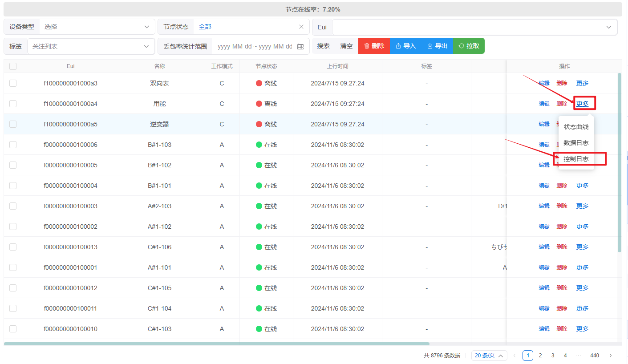Click the vertical scrollbar beside the table
Screen dimensions: 628x364
tap(620, 162)
